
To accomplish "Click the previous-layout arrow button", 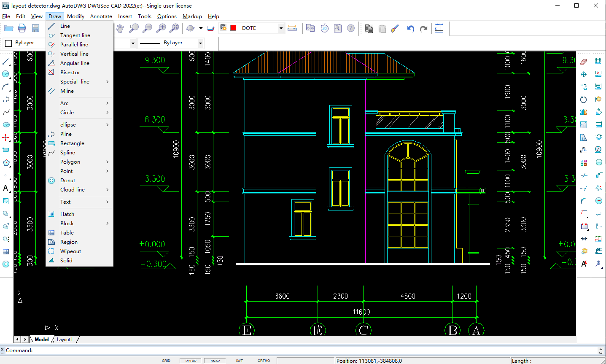I will (x=18, y=340).
